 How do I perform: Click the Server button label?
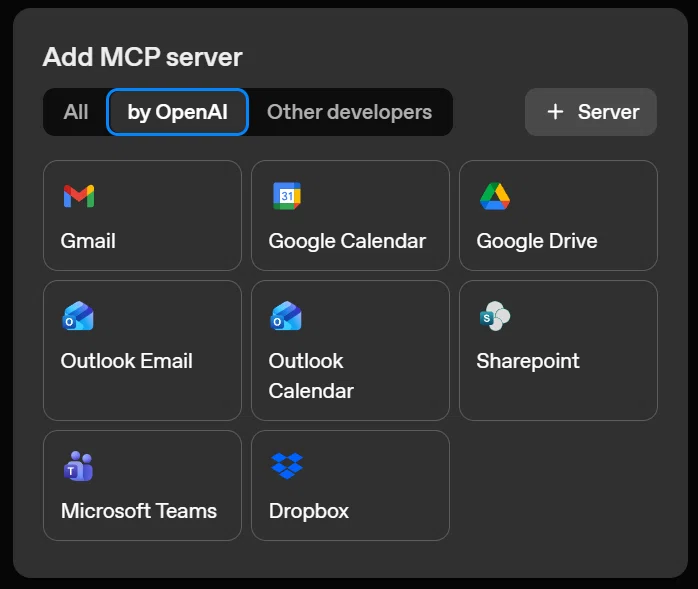pyautogui.click(x=608, y=112)
